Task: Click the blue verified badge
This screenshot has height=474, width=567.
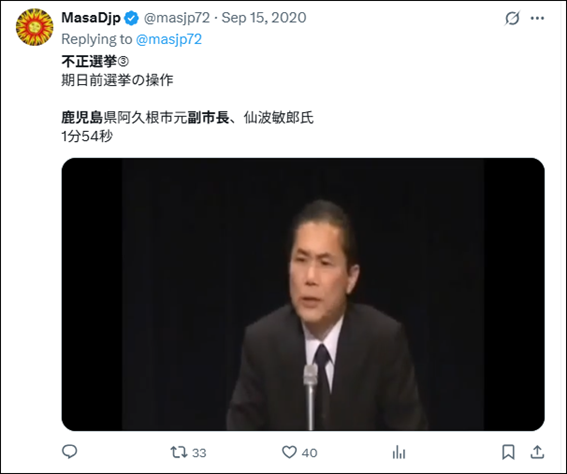Action: (132, 18)
